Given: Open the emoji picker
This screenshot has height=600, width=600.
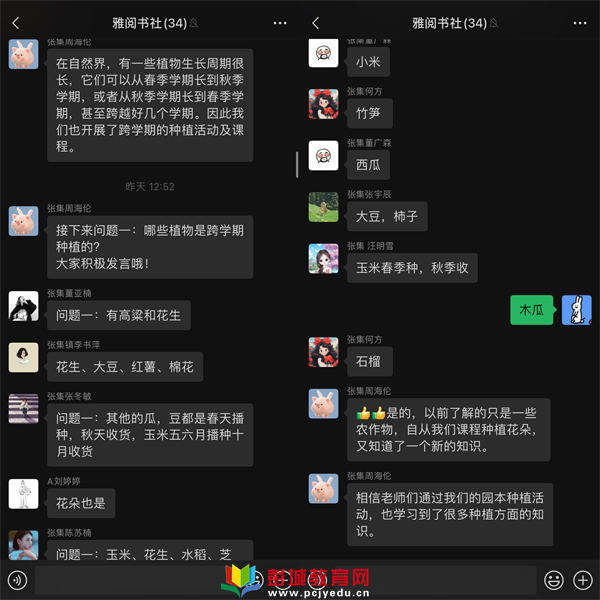Looking at the screenshot, I should tap(554, 580).
